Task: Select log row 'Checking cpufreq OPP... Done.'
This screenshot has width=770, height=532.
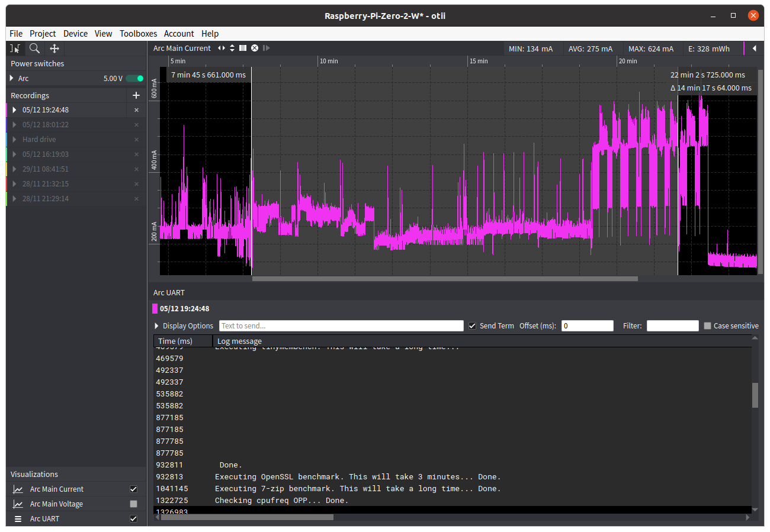Action: pos(453,501)
